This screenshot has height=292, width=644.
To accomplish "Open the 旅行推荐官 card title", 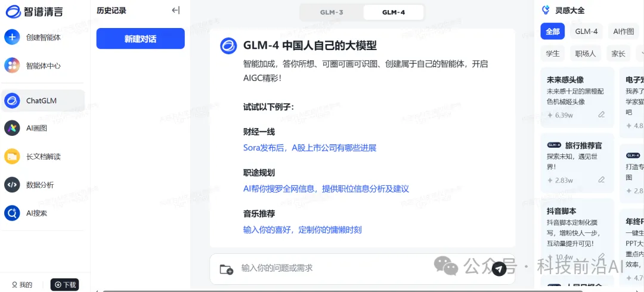I will 583,145.
